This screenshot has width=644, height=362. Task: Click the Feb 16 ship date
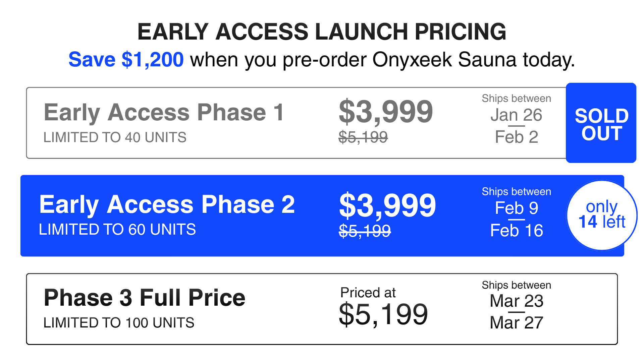517,231
